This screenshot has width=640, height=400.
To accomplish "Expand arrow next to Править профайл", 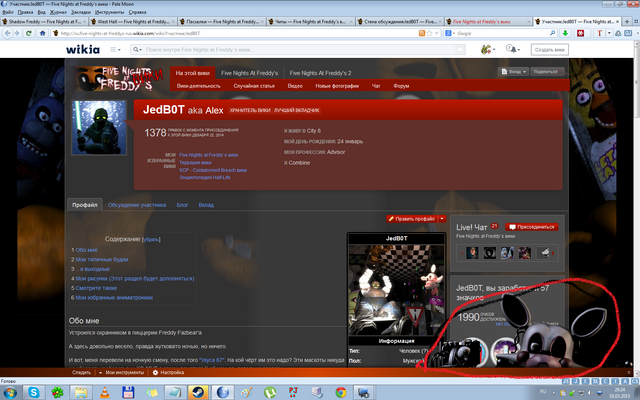I will pyautogui.click(x=442, y=219).
